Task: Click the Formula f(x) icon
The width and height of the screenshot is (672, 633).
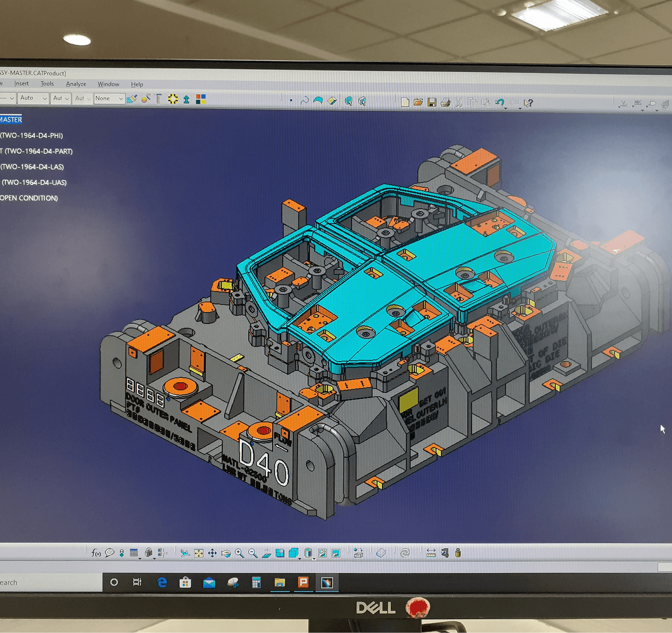Action: coord(96,553)
